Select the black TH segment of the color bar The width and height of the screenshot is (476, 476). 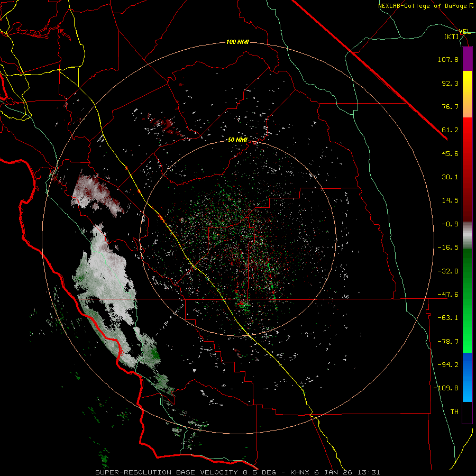(467, 412)
